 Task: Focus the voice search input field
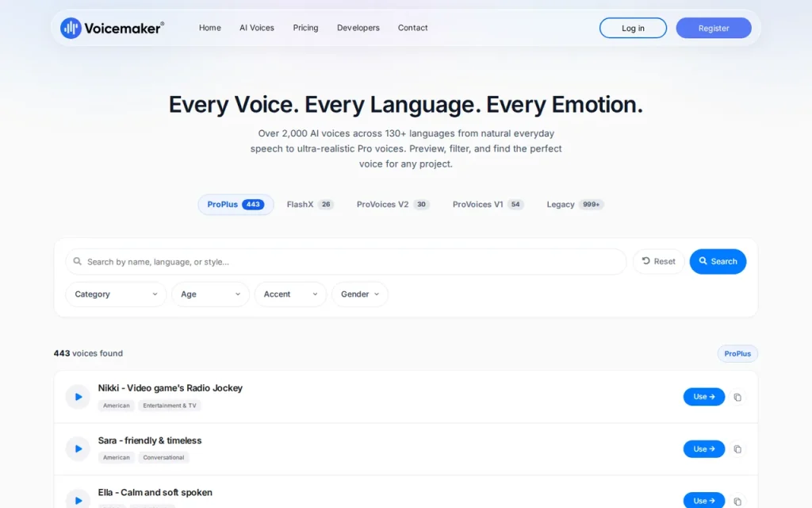coord(346,262)
